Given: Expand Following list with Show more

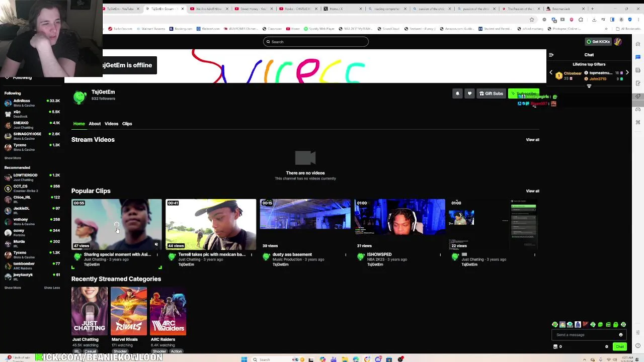Looking at the screenshot, I should pyautogui.click(x=13, y=158).
